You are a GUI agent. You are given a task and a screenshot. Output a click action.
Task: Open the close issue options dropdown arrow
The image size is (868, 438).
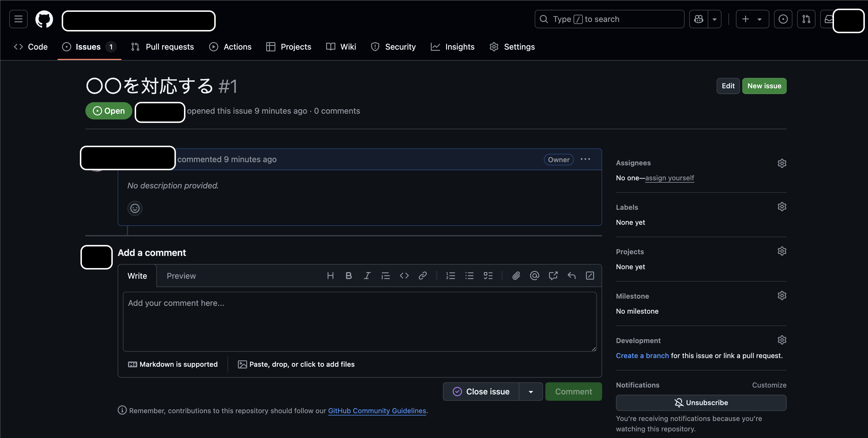(x=531, y=392)
